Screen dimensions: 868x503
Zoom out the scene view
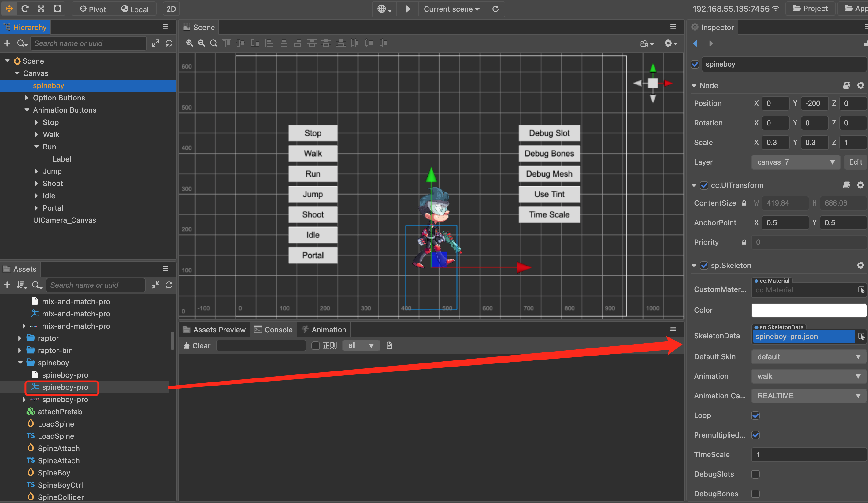point(202,43)
